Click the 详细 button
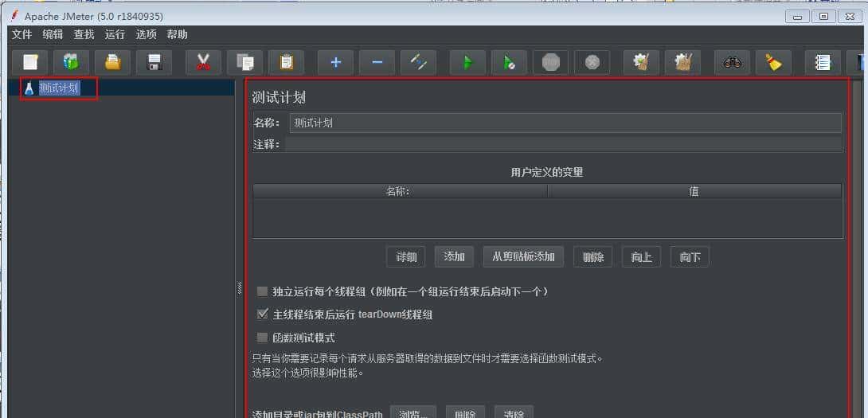The image size is (868, 418). coord(406,257)
